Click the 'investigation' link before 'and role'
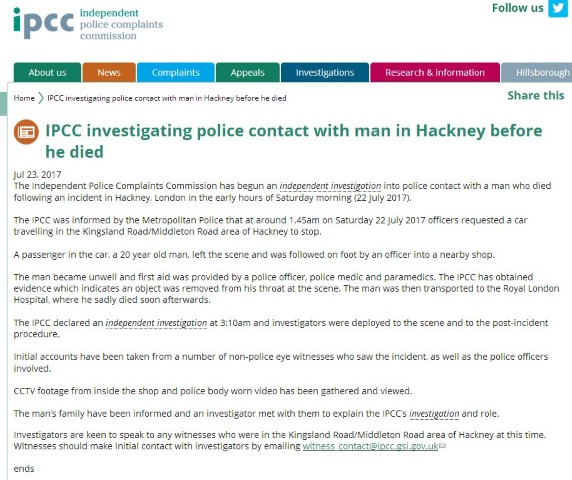Screen dimensions: 572x480 (434, 414)
